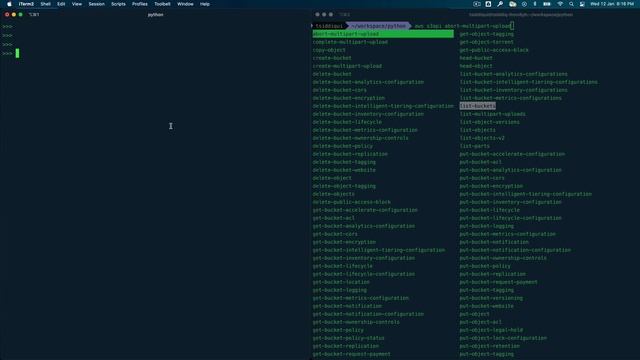
Task: Click the list-parts entry
Action: pos(475,146)
